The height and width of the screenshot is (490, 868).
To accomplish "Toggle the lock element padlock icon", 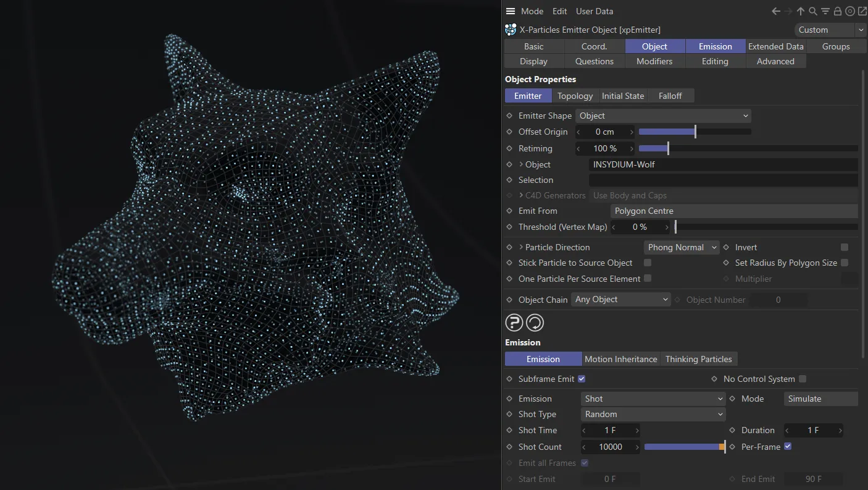I will coord(838,11).
